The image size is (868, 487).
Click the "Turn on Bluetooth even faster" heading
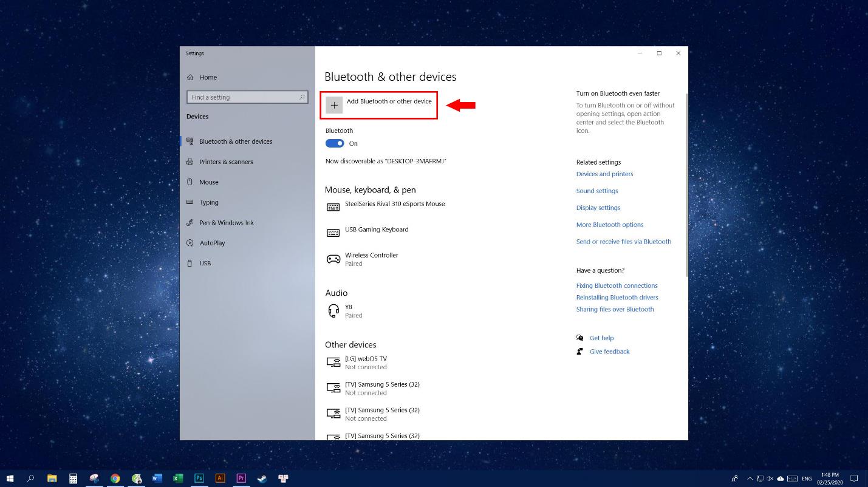pyautogui.click(x=618, y=94)
